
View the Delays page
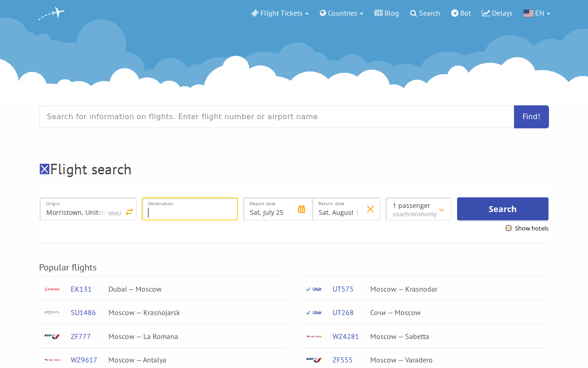coord(497,13)
